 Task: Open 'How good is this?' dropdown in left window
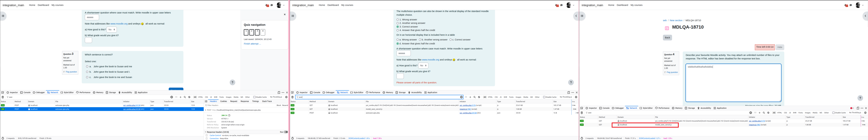tap(112, 30)
